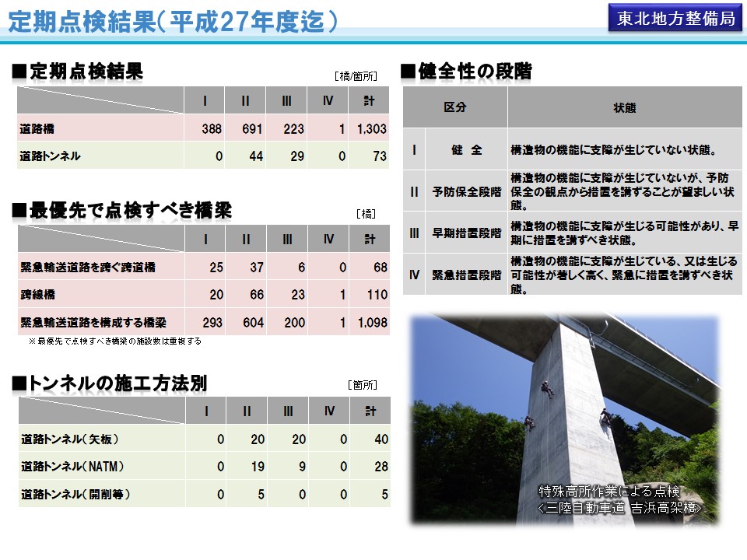Screen dimensions: 747x560
Task: Select the 道路トンネル(開削等) row label
Action: click(75, 494)
